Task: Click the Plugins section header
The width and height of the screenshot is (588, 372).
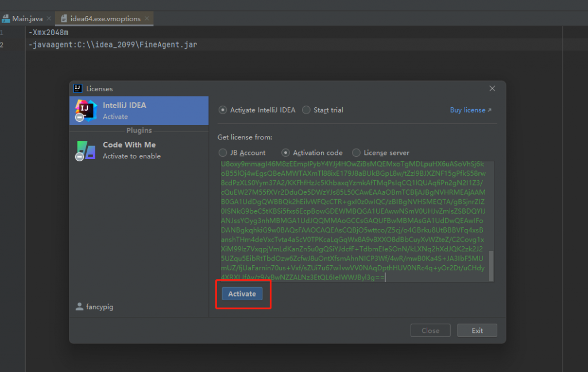Action: (139, 130)
